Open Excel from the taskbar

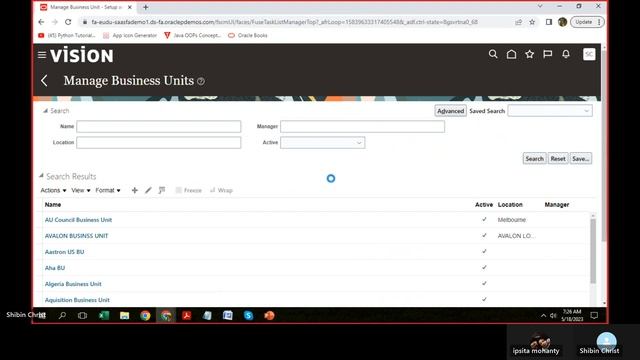(104, 315)
